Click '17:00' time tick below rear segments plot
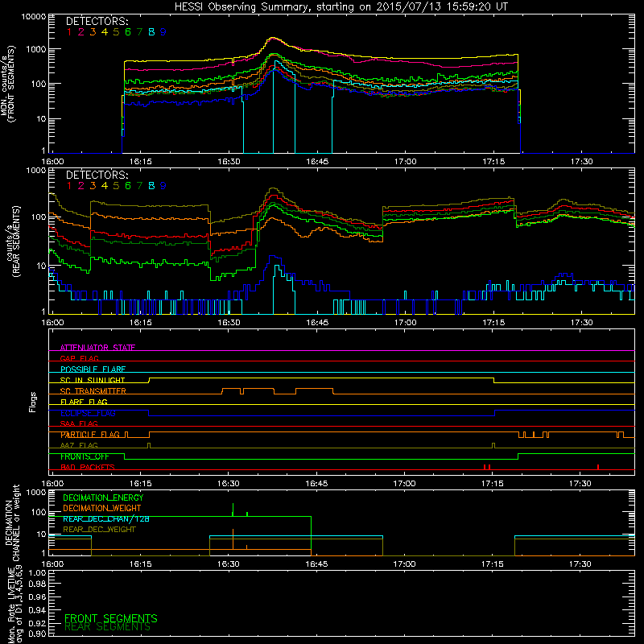This screenshot has width=644, height=644. click(x=406, y=323)
